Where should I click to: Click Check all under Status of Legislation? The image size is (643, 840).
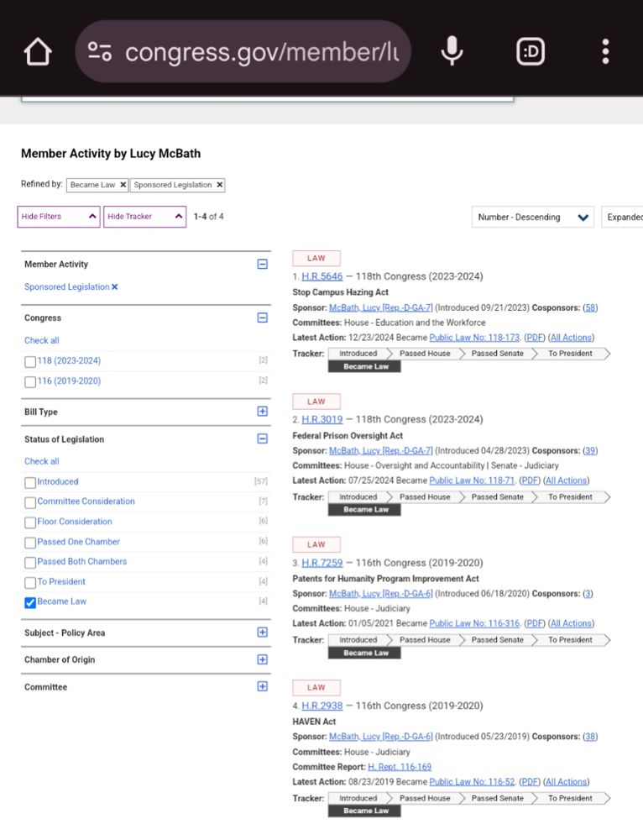coord(42,461)
